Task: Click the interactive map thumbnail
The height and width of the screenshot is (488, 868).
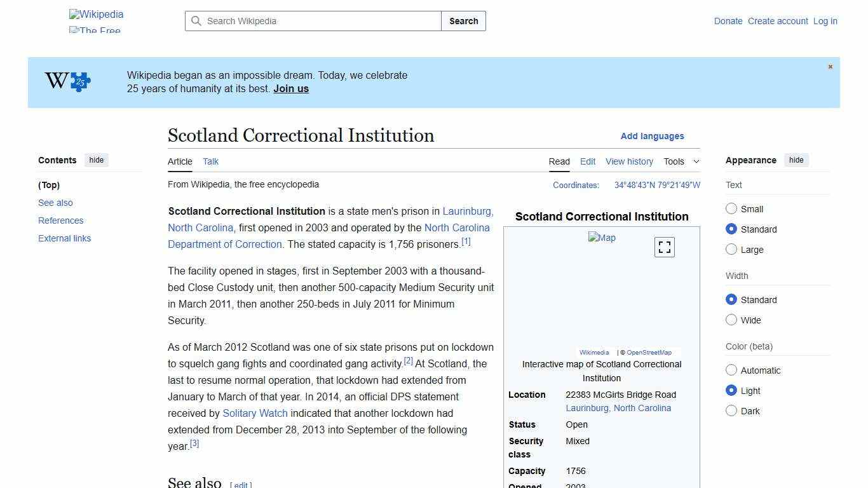Action: pyautogui.click(x=602, y=238)
